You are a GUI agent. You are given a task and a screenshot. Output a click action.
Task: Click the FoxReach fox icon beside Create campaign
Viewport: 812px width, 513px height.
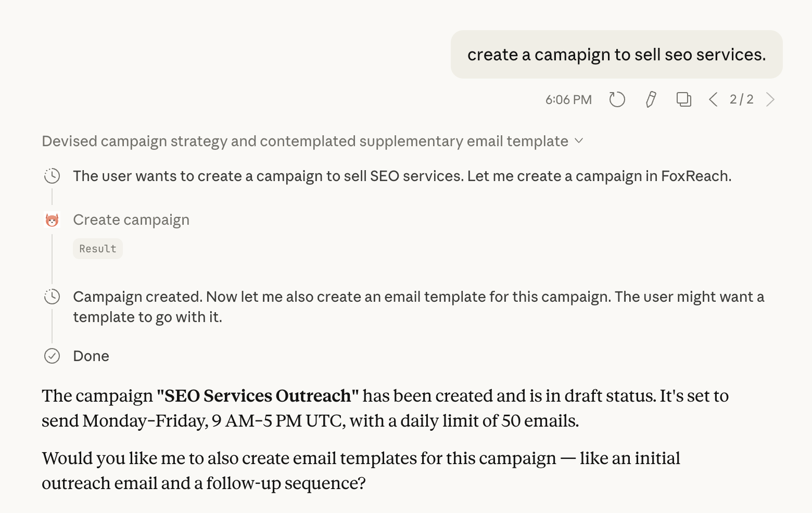click(x=52, y=220)
